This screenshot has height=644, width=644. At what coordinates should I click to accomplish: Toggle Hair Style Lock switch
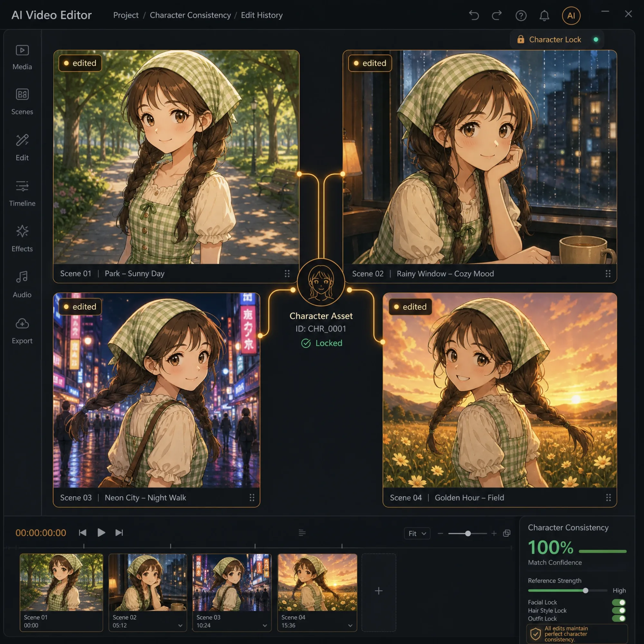(x=619, y=611)
